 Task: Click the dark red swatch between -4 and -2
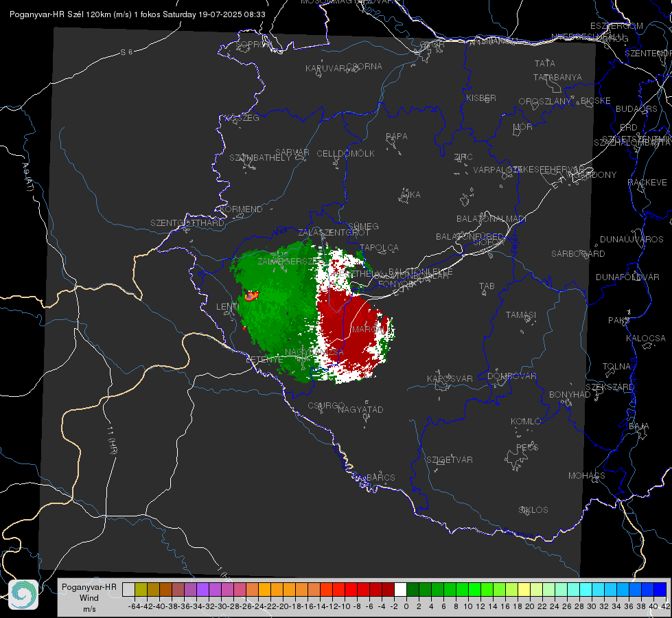click(388, 589)
